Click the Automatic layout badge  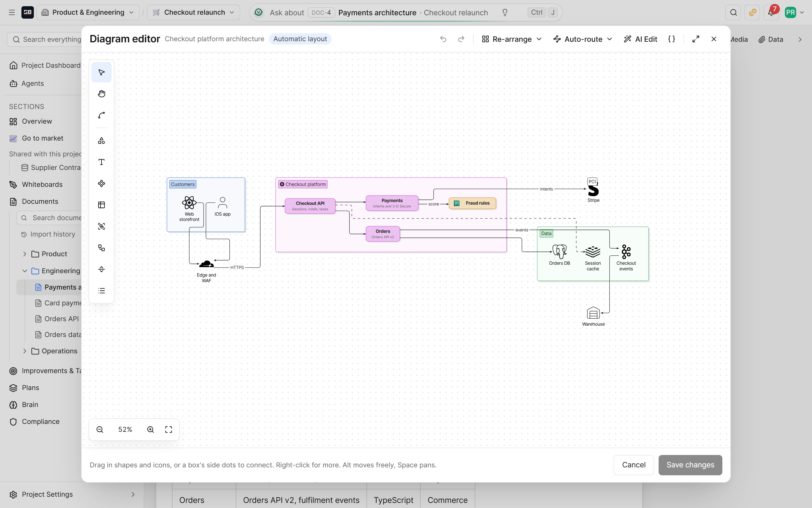tap(300, 39)
